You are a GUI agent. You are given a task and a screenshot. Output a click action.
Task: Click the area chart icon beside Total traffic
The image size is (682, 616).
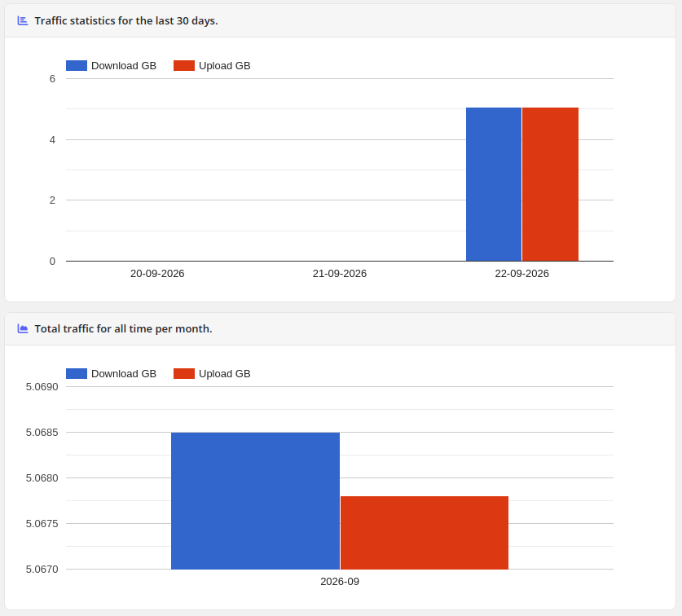click(x=23, y=328)
